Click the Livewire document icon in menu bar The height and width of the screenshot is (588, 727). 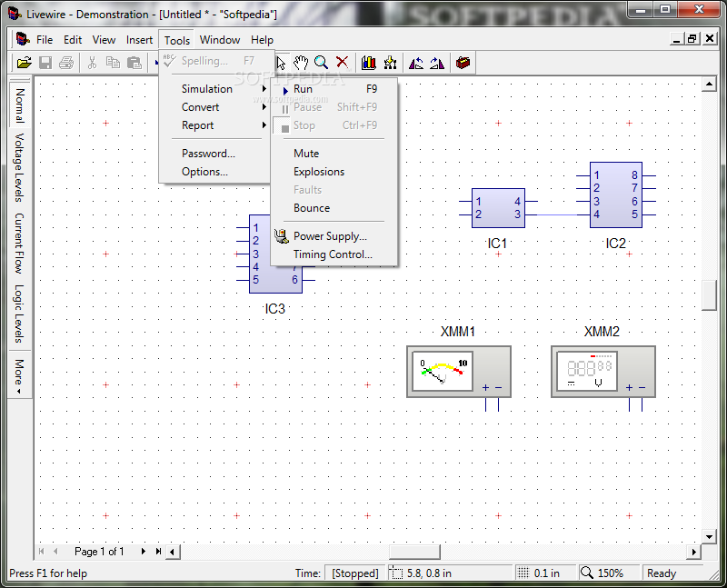(x=23, y=39)
